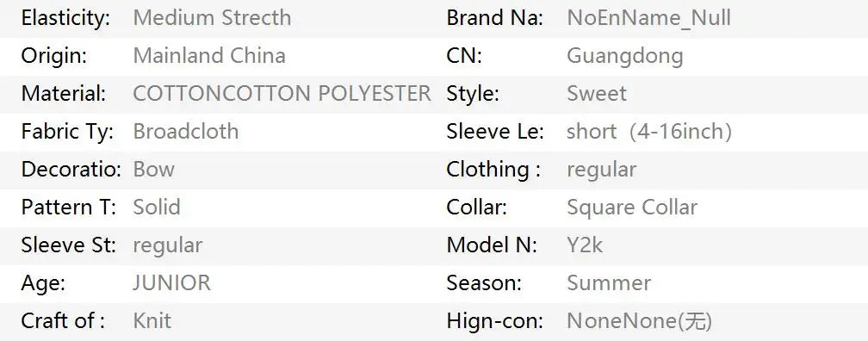Viewport: 868px width, 341px height.
Task: Click the Solid pattern value
Action: [x=157, y=207]
